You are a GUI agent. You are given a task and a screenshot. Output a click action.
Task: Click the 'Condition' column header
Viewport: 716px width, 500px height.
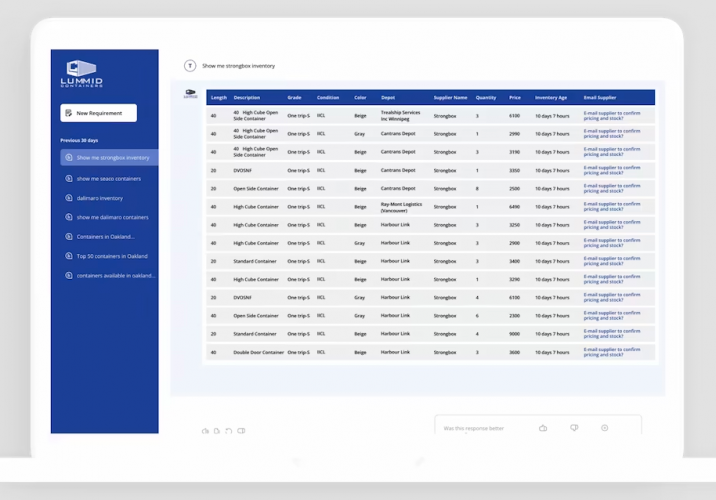click(328, 98)
